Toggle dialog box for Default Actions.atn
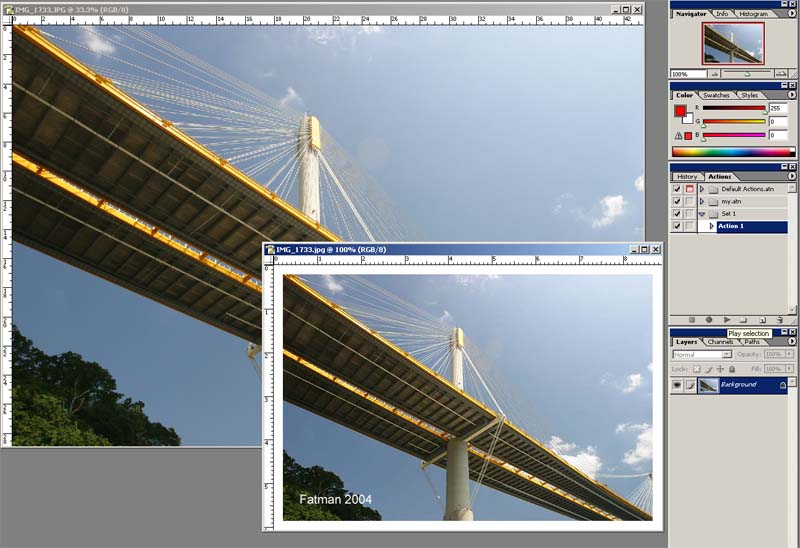Image resolution: width=800 pixels, height=548 pixels. click(x=690, y=189)
